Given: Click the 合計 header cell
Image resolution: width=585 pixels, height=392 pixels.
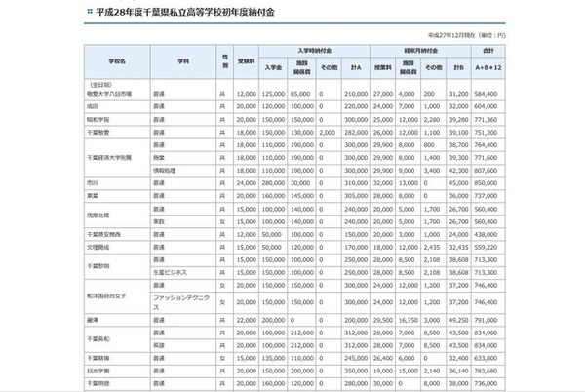Looking at the screenshot, I should [x=488, y=51].
